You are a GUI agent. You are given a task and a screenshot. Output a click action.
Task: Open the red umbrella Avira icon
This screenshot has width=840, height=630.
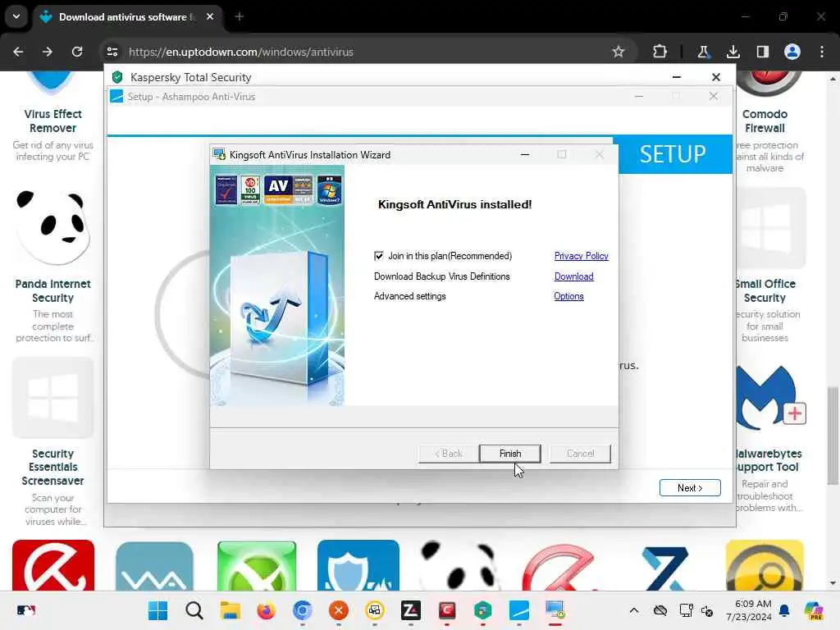coord(53,565)
